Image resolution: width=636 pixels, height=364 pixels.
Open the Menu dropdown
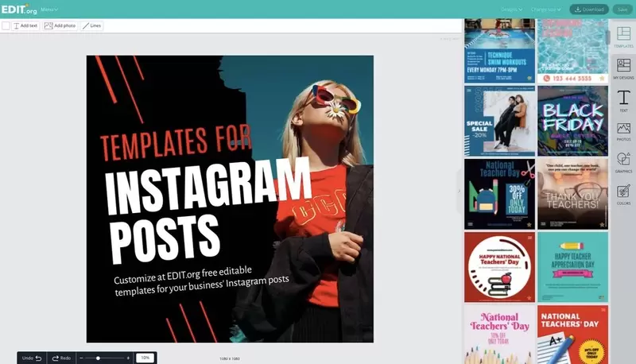click(49, 10)
